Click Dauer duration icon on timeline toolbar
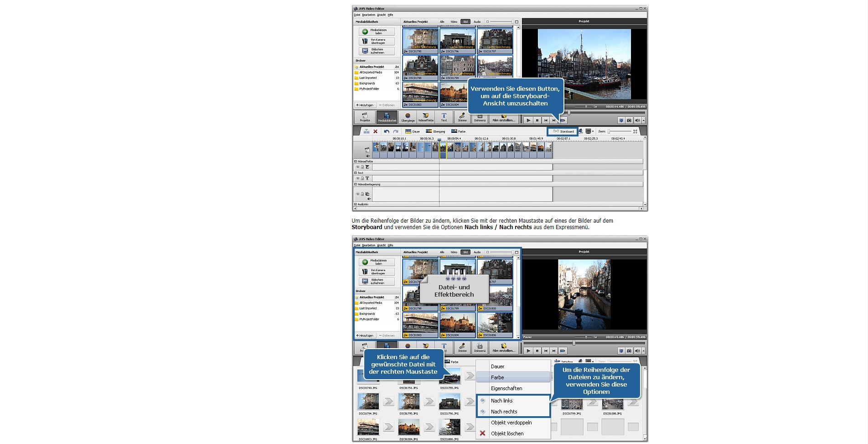 [x=408, y=131]
